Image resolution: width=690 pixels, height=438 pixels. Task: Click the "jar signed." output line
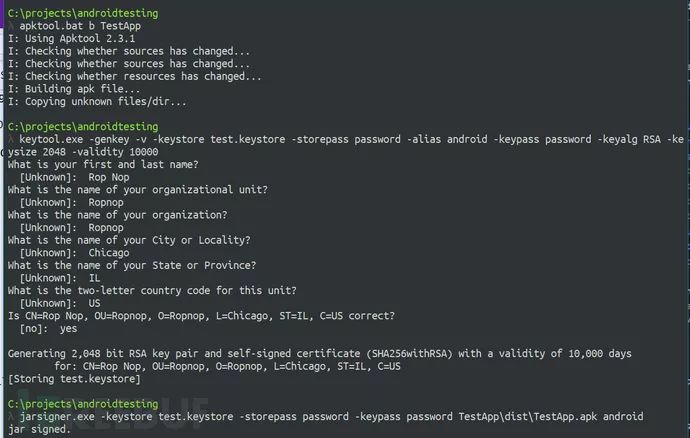39,429
